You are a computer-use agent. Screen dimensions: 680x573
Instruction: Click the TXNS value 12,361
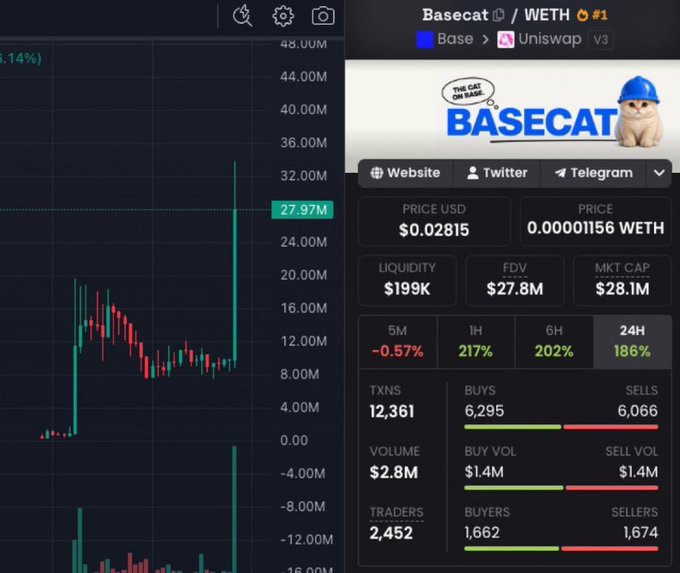coord(392,411)
